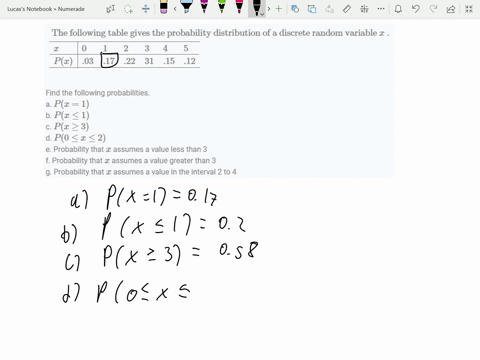Click table cell value .22
Image resolution: width=480 pixels, height=360 pixels.
(129, 61)
